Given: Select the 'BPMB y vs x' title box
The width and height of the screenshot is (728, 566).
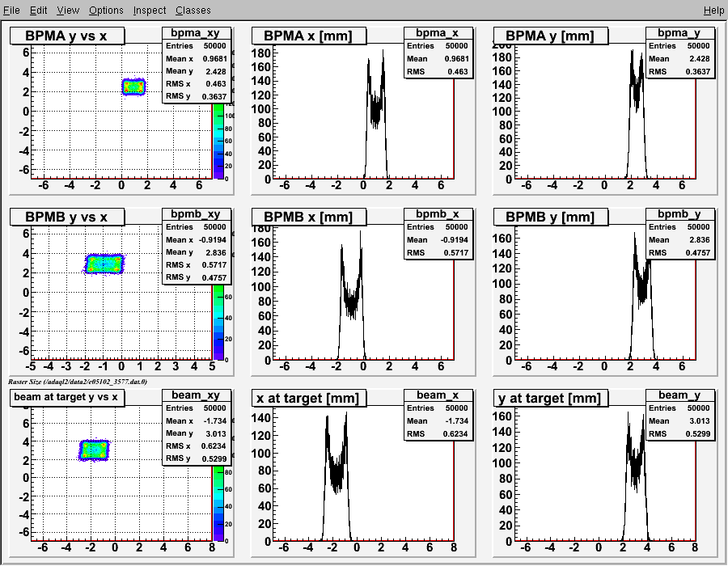Looking at the screenshot, I should tap(67, 217).
